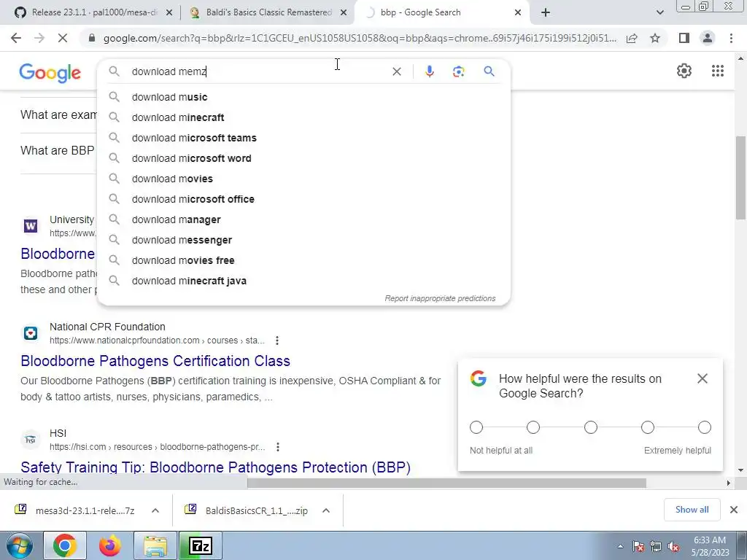The height and width of the screenshot is (560, 747).
Task: Bookmark this page with star
Action: (x=655, y=38)
